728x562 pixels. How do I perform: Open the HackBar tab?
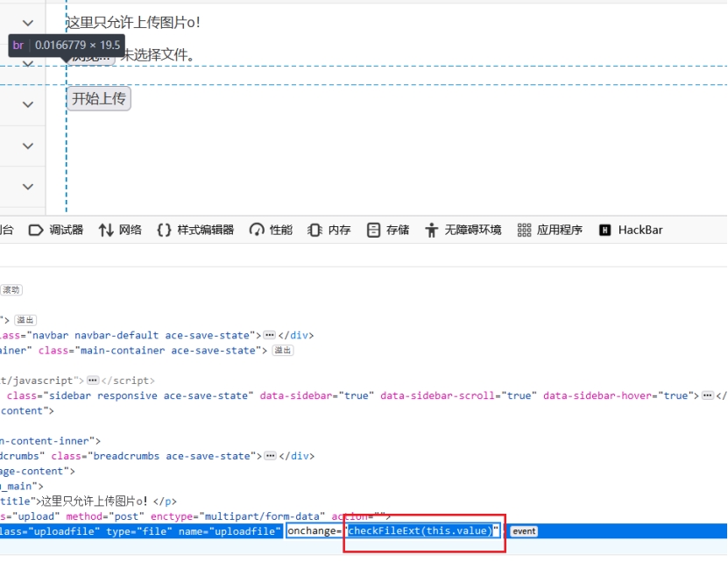pos(631,230)
